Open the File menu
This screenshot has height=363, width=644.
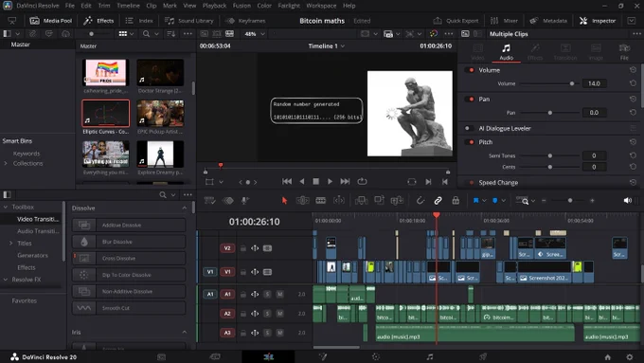pyautogui.click(x=70, y=6)
